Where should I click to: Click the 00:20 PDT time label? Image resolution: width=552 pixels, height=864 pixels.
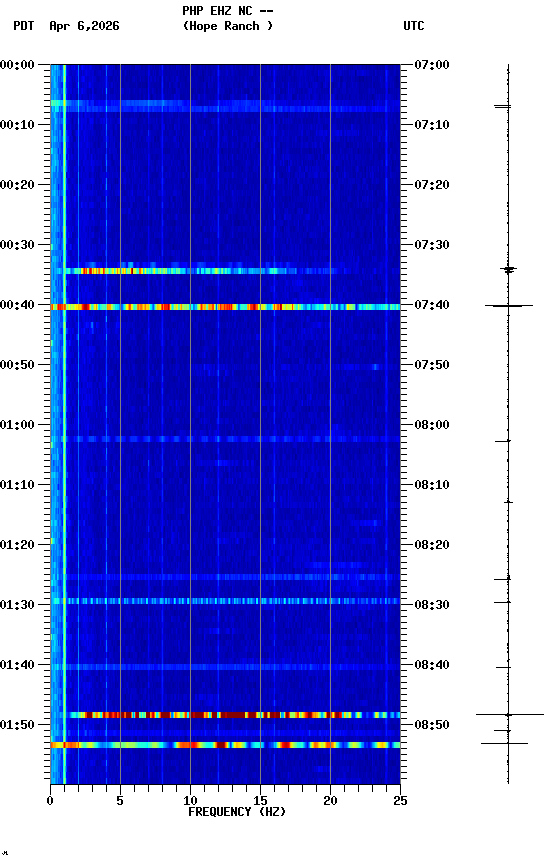(x=17, y=185)
